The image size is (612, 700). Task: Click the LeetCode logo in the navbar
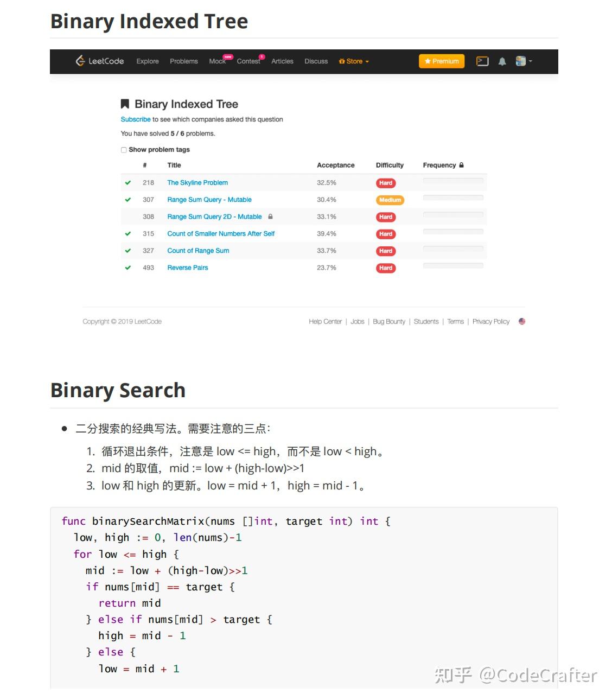[99, 61]
